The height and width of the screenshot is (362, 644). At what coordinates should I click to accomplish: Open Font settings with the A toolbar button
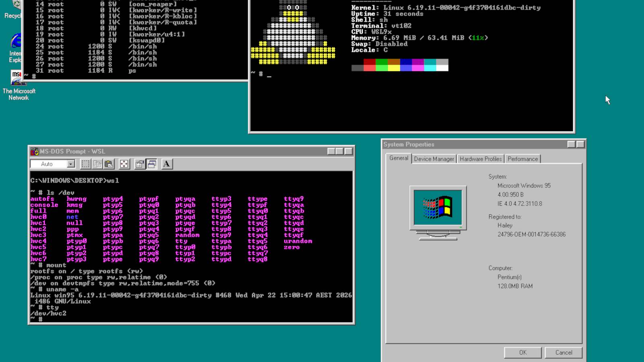click(x=167, y=164)
